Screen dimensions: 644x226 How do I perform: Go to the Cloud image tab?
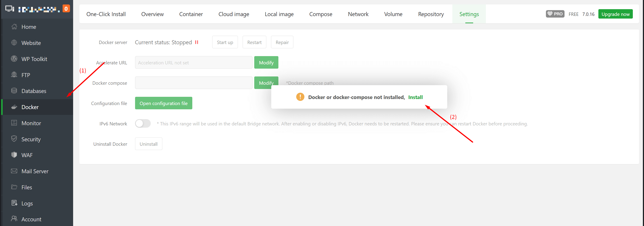click(x=234, y=14)
